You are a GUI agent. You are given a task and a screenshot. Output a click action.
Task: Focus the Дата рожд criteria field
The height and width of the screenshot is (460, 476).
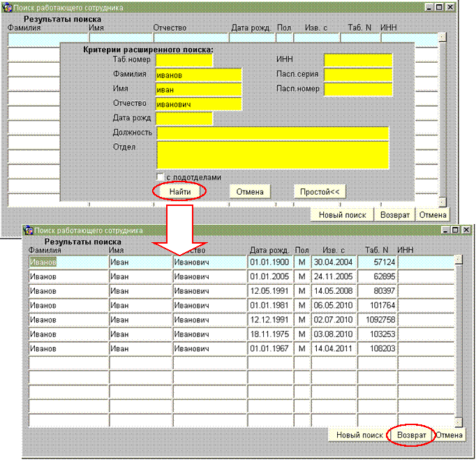click(x=184, y=119)
